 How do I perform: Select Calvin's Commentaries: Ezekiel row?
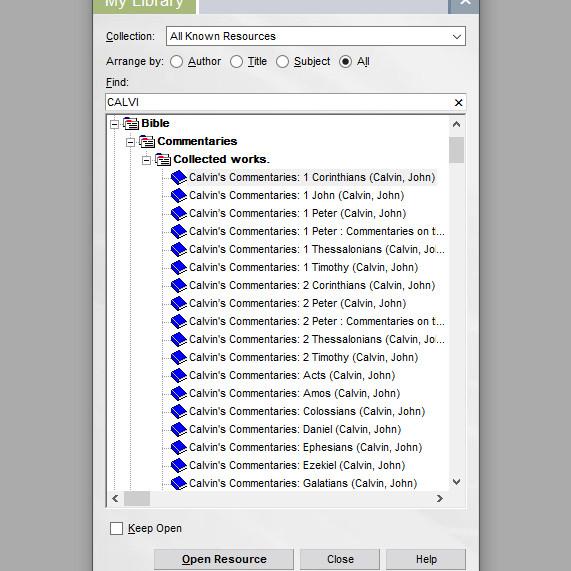[x=297, y=465]
